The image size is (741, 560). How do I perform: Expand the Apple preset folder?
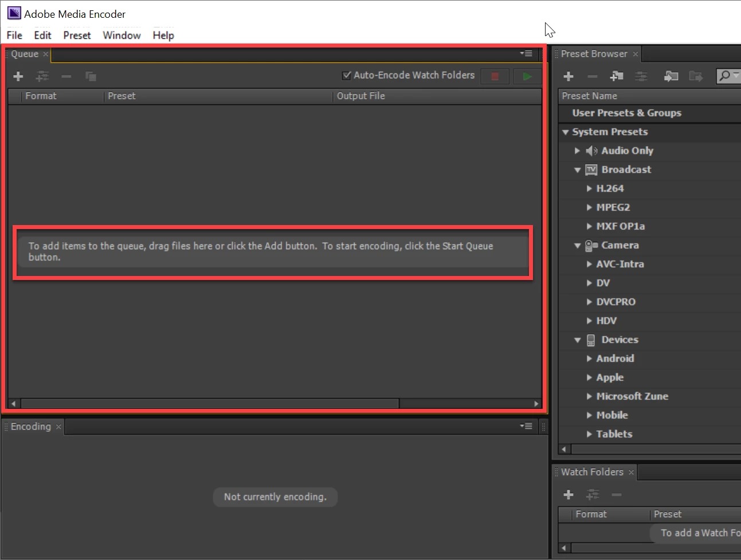coord(589,377)
